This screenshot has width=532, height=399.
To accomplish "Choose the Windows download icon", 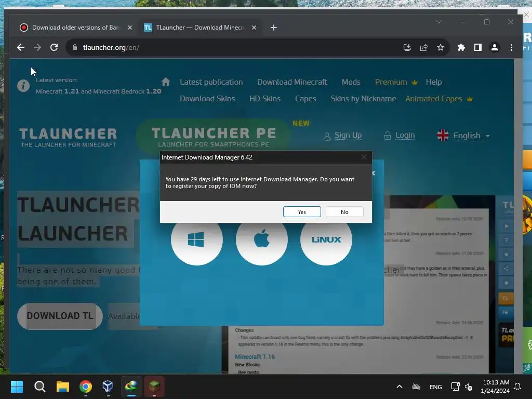I will (197, 239).
